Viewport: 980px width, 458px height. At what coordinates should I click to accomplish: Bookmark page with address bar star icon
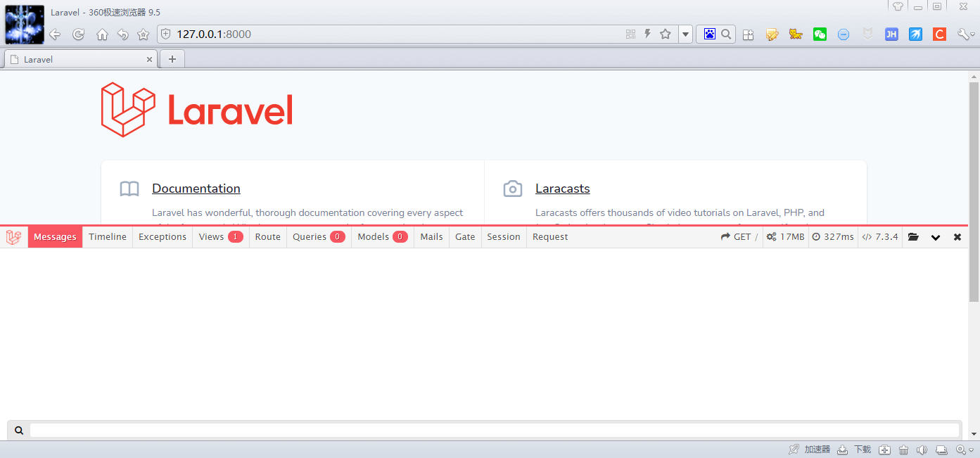[x=666, y=34]
